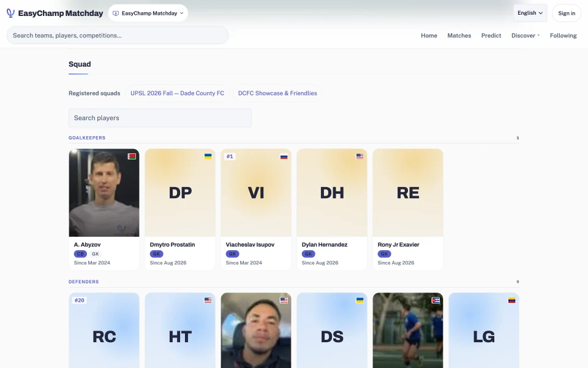This screenshot has height=368, width=588.
Task: Click the GK badge under Viacheslav Isupov
Action: tap(233, 254)
